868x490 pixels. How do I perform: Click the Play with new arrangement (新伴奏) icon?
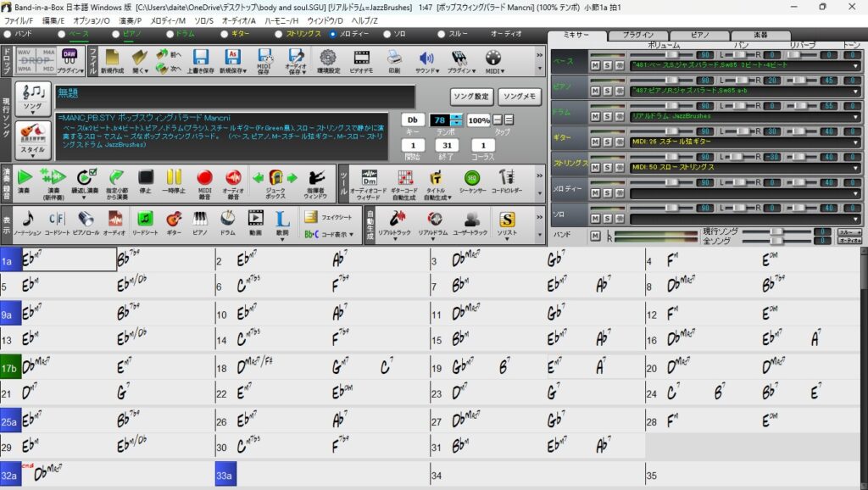(x=53, y=182)
